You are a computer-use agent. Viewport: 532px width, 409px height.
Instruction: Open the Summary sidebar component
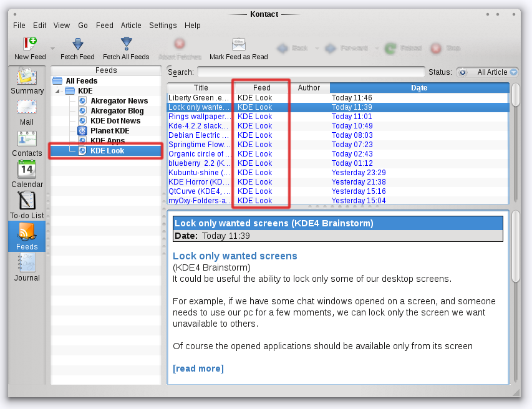[x=27, y=81]
